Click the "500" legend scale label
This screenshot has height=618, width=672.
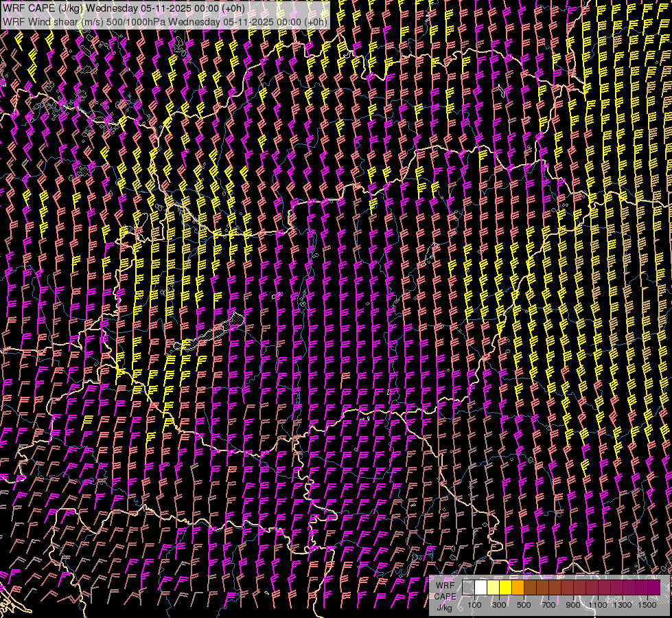click(x=524, y=605)
